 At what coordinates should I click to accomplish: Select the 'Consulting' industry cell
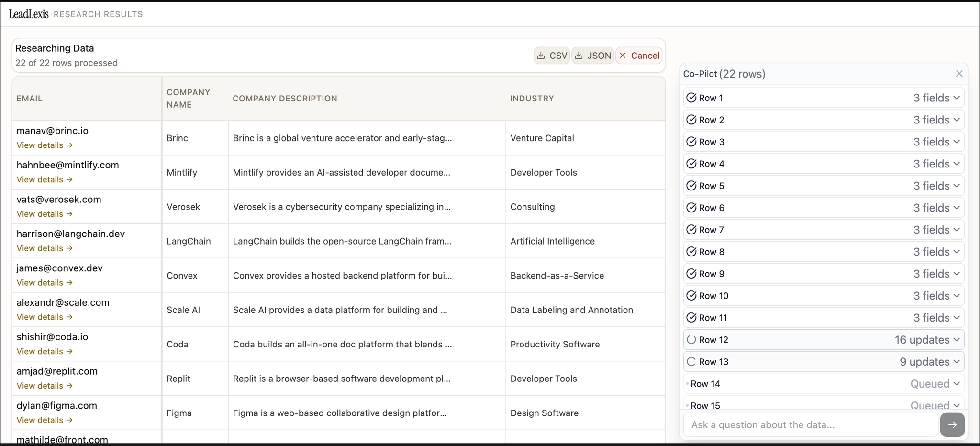[585, 207]
